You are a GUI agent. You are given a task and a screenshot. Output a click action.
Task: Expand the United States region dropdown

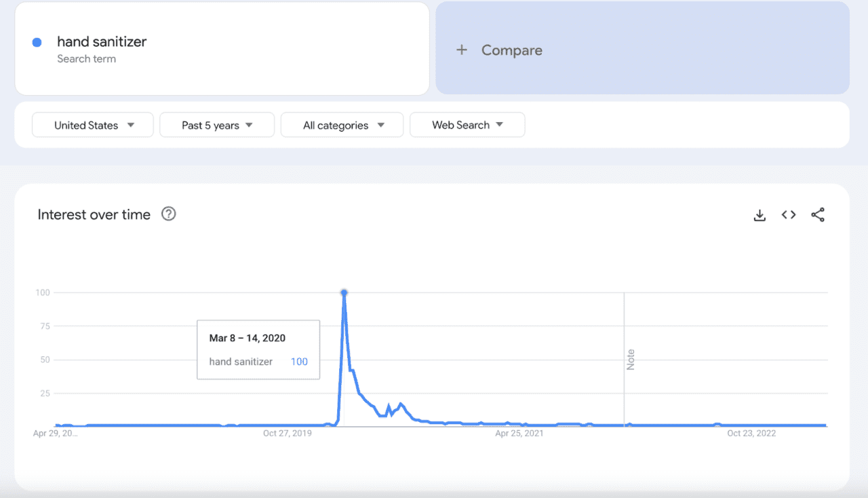click(x=93, y=125)
